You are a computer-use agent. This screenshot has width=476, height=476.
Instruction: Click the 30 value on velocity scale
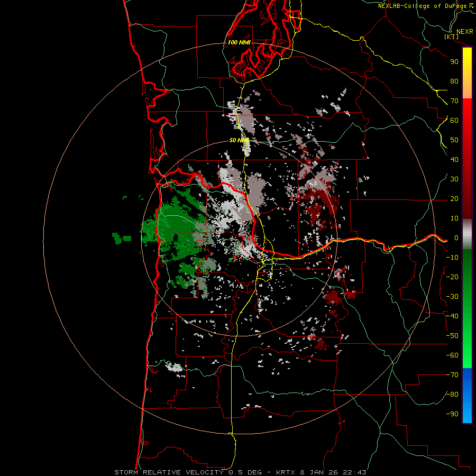point(454,179)
